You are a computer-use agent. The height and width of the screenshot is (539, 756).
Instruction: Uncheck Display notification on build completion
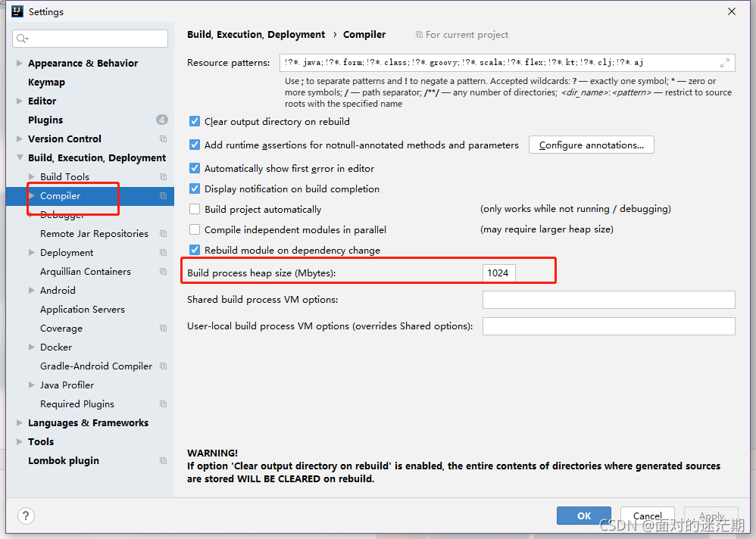tap(194, 188)
